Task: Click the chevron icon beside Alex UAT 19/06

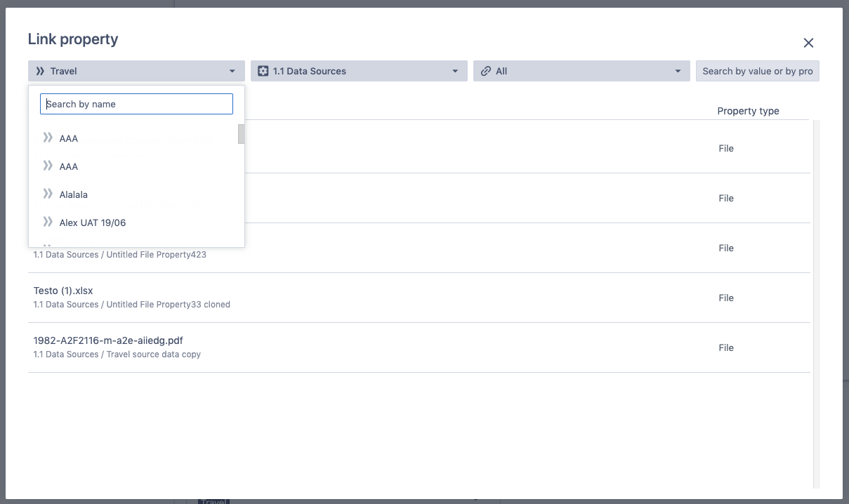Action: pos(48,222)
